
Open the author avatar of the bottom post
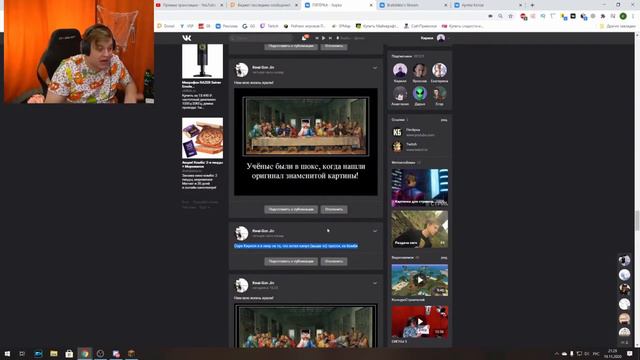[x=241, y=285]
